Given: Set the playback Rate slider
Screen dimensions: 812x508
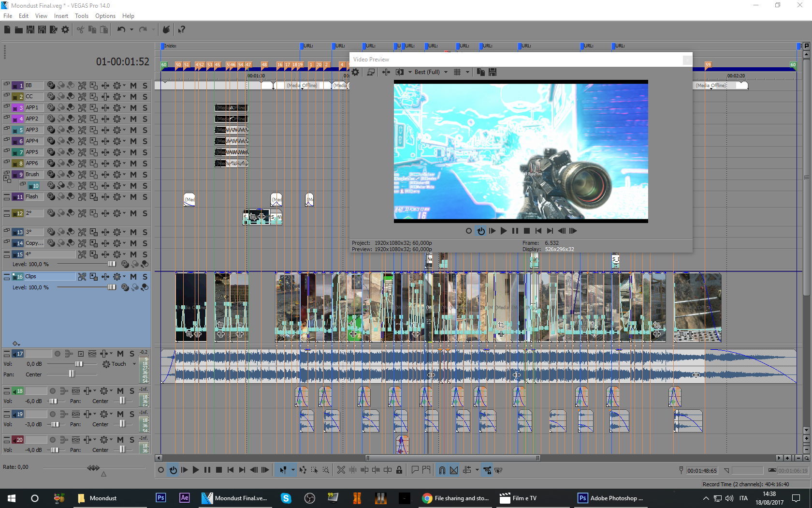Looking at the screenshot, I should click(93, 468).
